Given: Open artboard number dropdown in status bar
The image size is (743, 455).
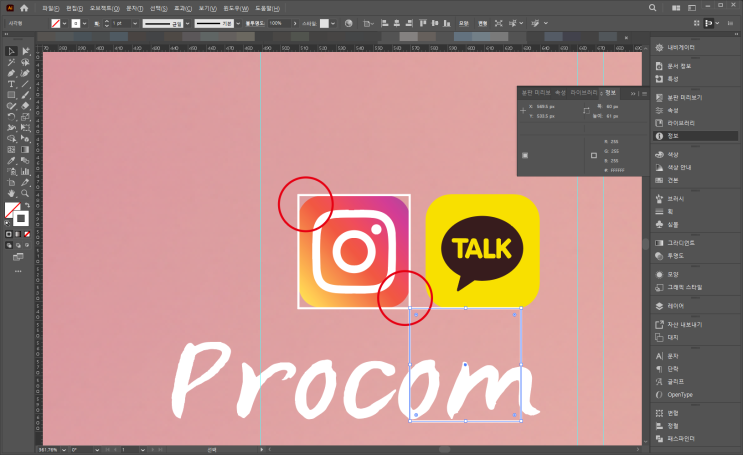Looking at the screenshot, I should [142, 449].
